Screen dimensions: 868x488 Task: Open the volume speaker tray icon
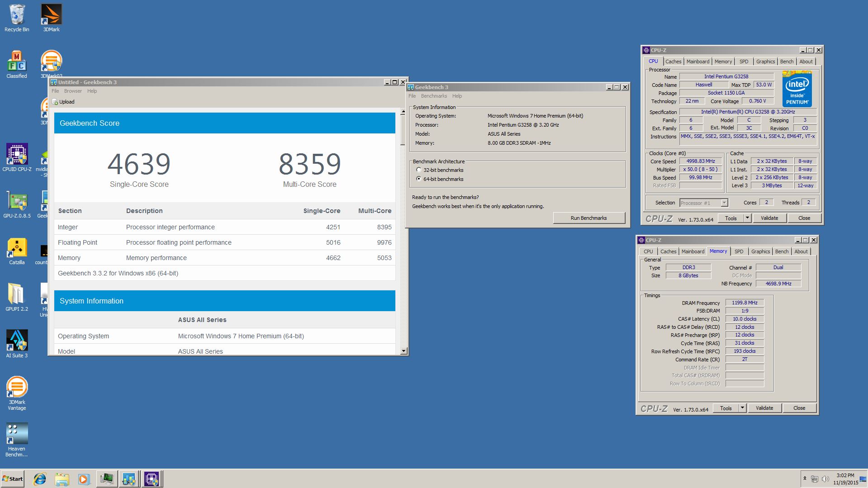[x=825, y=479]
